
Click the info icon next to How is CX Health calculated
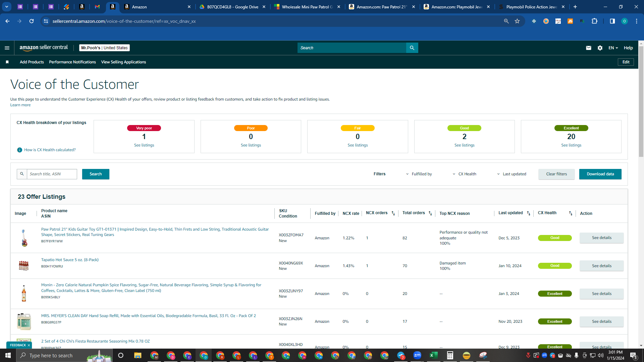pos(19,150)
